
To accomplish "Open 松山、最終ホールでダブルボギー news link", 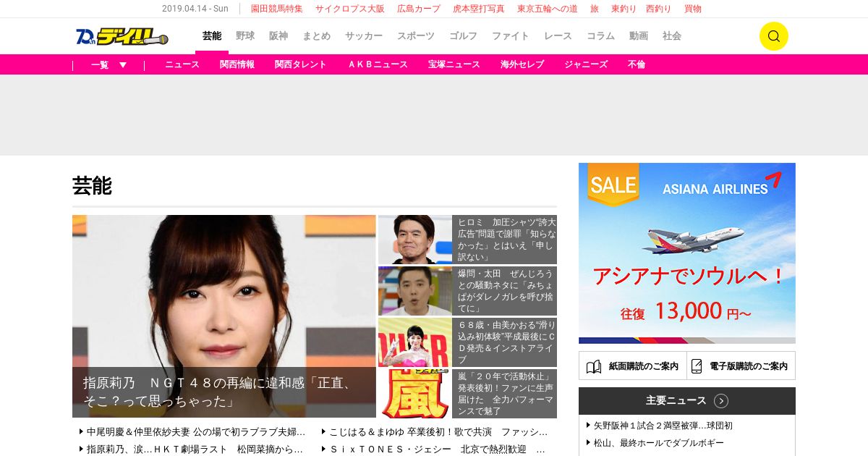I will pos(659,443).
